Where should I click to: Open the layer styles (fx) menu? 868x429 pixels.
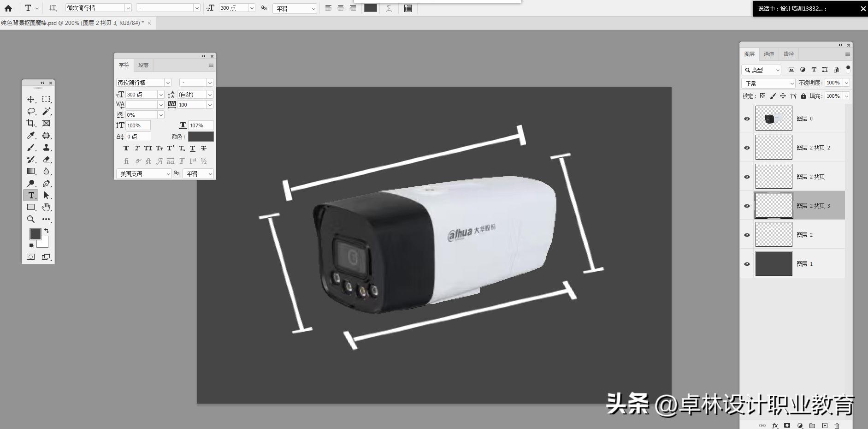(x=775, y=426)
